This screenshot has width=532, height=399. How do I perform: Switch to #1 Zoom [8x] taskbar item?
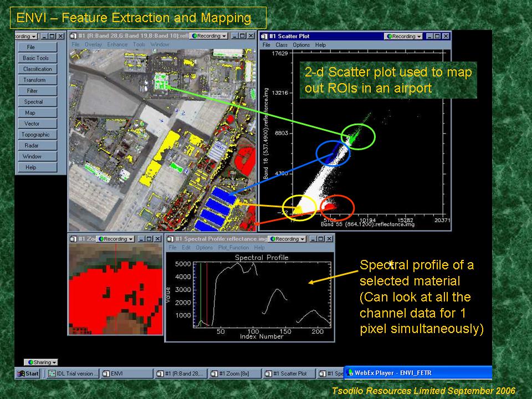235,374
